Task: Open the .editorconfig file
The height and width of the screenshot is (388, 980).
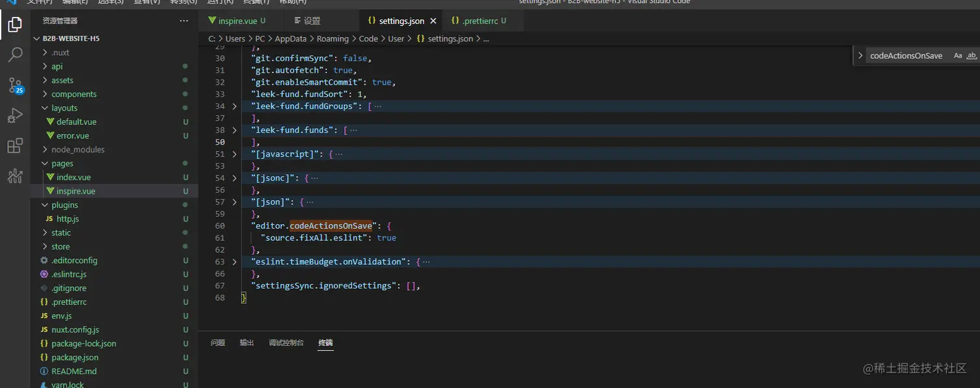Action: pos(114,260)
